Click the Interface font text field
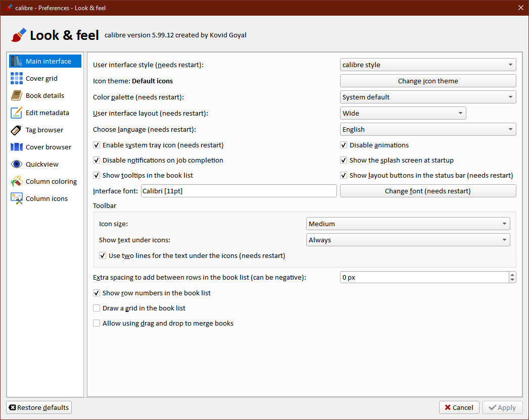Image resolution: width=529 pixels, height=420 pixels. (x=238, y=191)
